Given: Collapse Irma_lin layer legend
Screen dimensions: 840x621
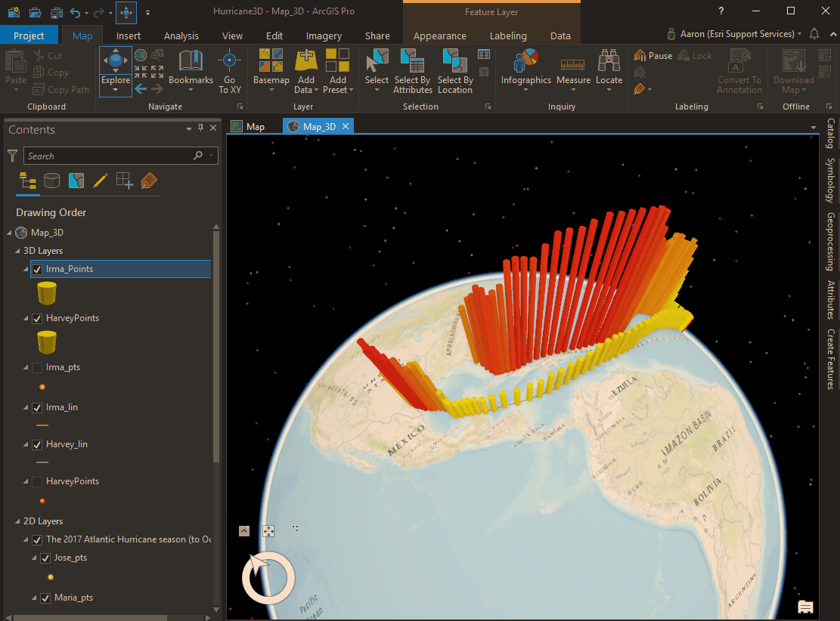Looking at the screenshot, I should click(x=26, y=407).
